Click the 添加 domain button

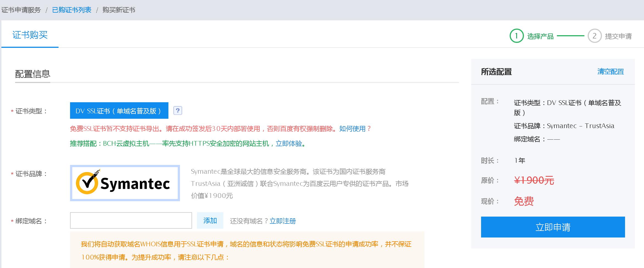(x=210, y=220)
